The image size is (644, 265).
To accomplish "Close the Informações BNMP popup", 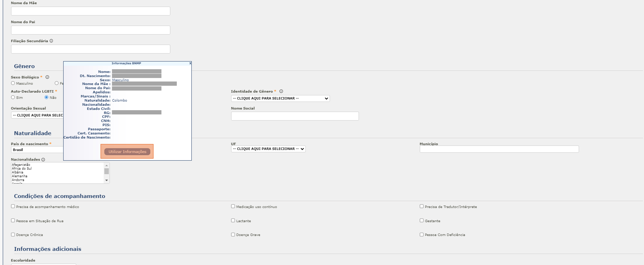I will (x=190, y=63).
